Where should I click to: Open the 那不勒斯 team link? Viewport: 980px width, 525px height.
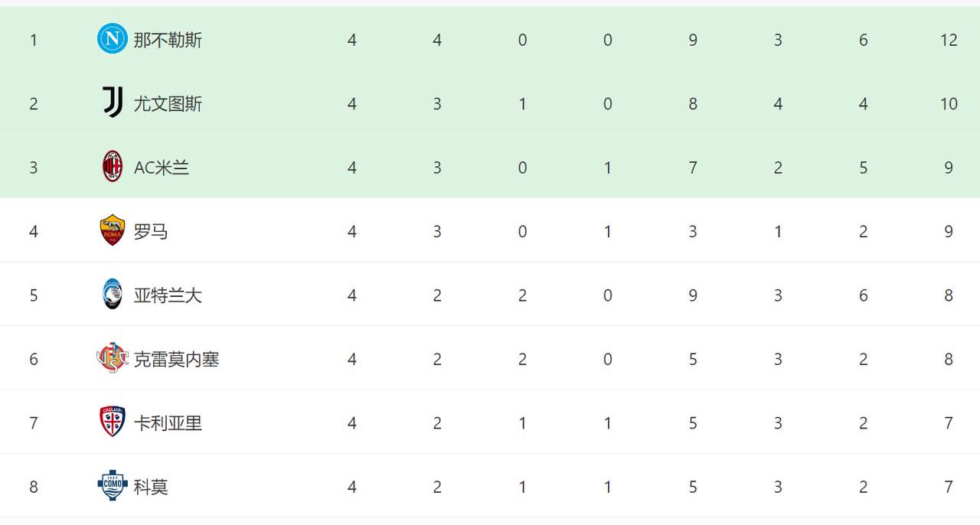168,40
